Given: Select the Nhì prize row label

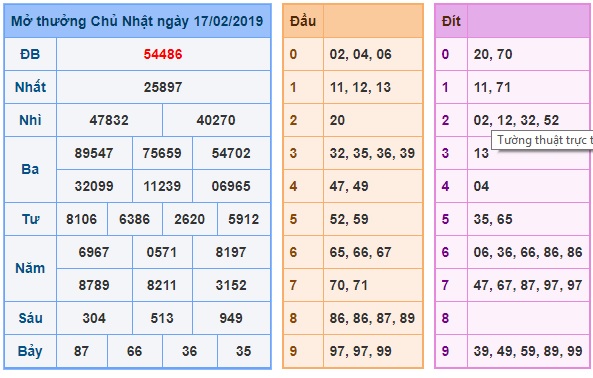Looking at the screenshot, I should coord(30,120).
